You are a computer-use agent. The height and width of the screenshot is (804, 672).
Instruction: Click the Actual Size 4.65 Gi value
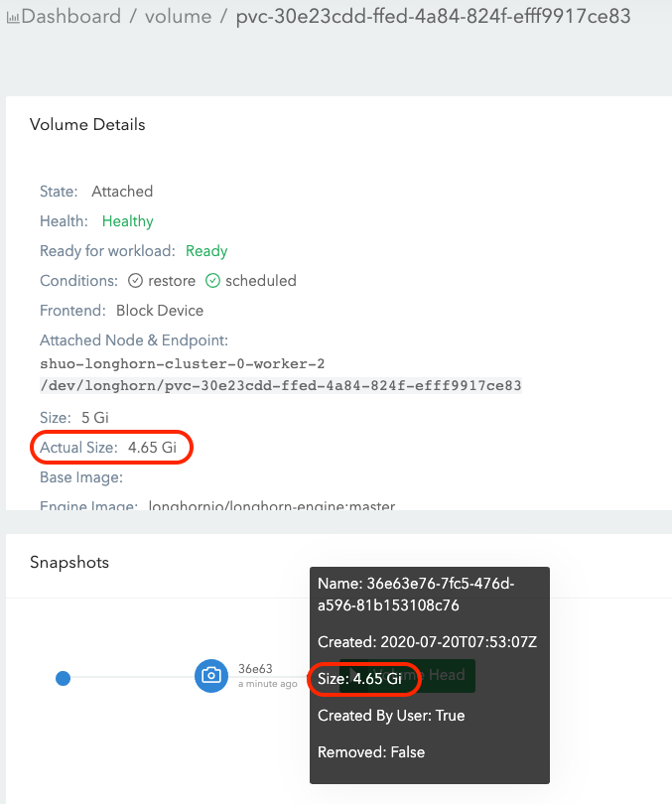tap(152, 448)
